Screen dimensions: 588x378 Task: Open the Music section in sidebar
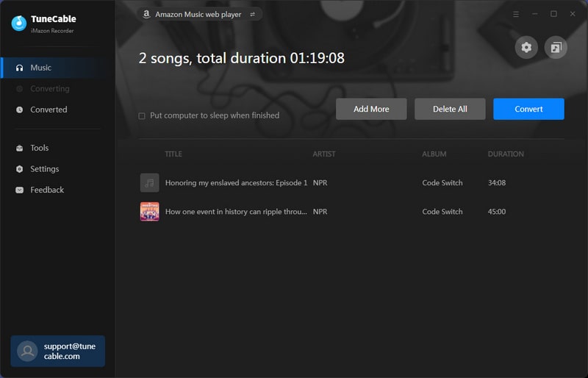(40, 68)
